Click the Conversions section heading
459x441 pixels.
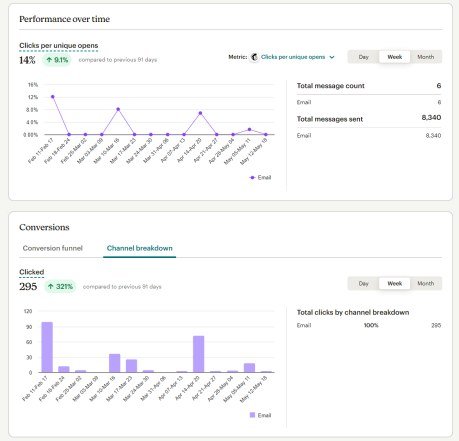point(44,227)
